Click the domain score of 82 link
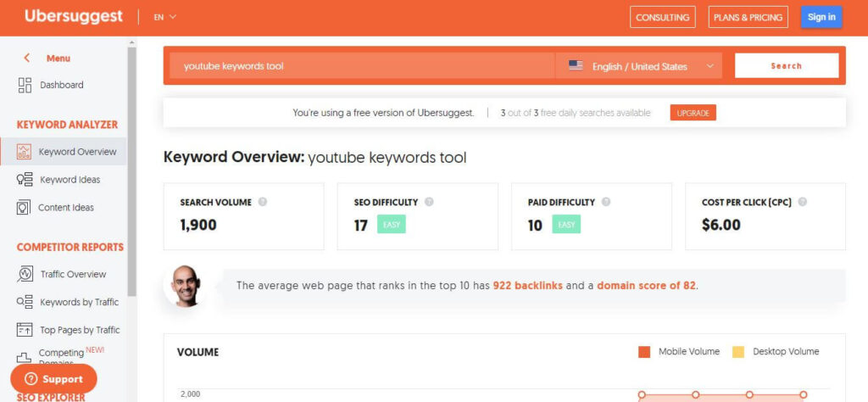 [x=646, y=286]
